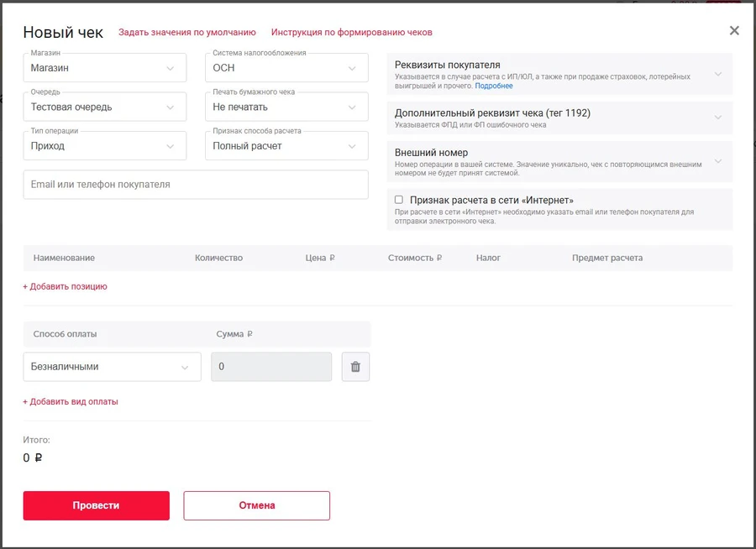Open Инструкция по формированию чеков link
This screenshot has width=756, height=549.
(x=351, y=33)
